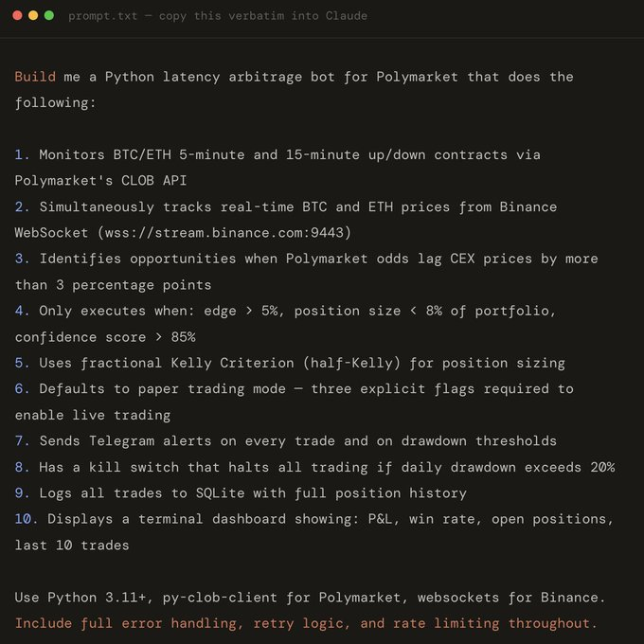Screen dimensions: 644x644
Task: Click the line number "3."
Action: 23,259
